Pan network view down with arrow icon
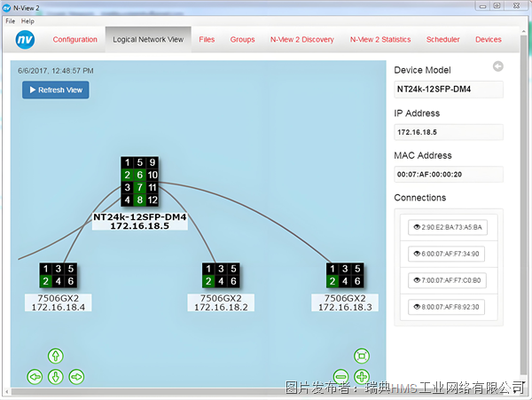 click(x=56, y=377)
